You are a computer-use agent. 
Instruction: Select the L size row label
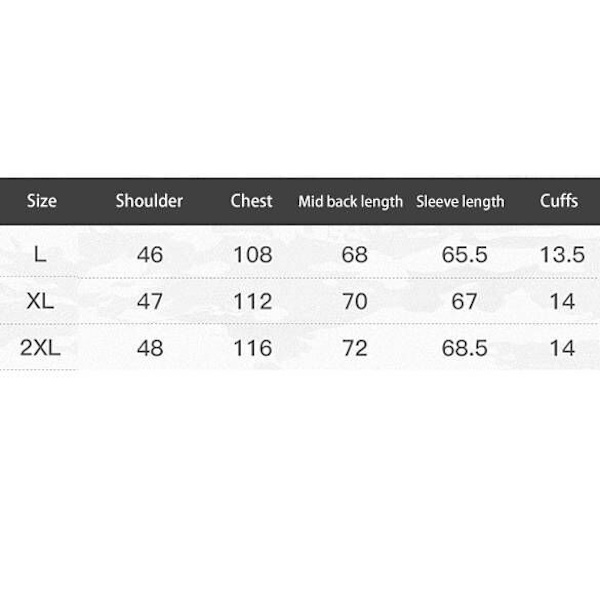coord(40,254)
